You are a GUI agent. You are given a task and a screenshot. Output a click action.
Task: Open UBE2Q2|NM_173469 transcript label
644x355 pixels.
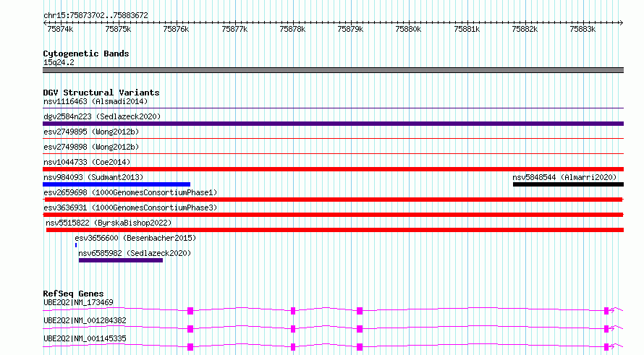coord(78,302)
